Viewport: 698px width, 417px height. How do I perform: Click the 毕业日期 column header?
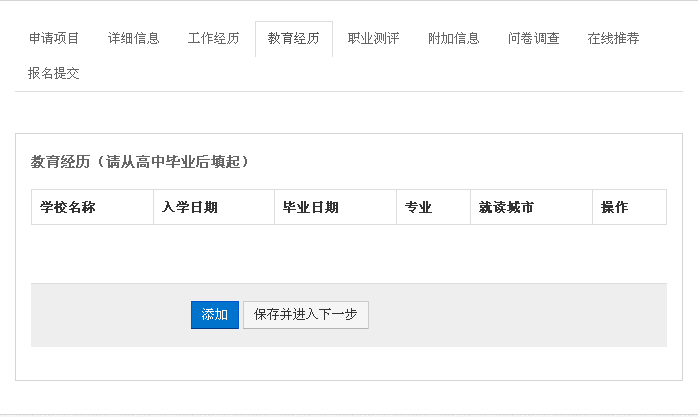[x=336, y=207]
